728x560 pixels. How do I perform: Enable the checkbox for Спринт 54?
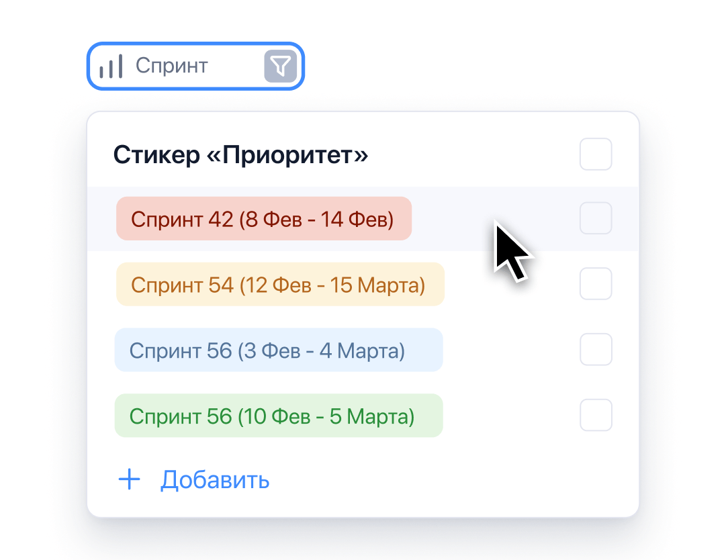click(596, 284)
